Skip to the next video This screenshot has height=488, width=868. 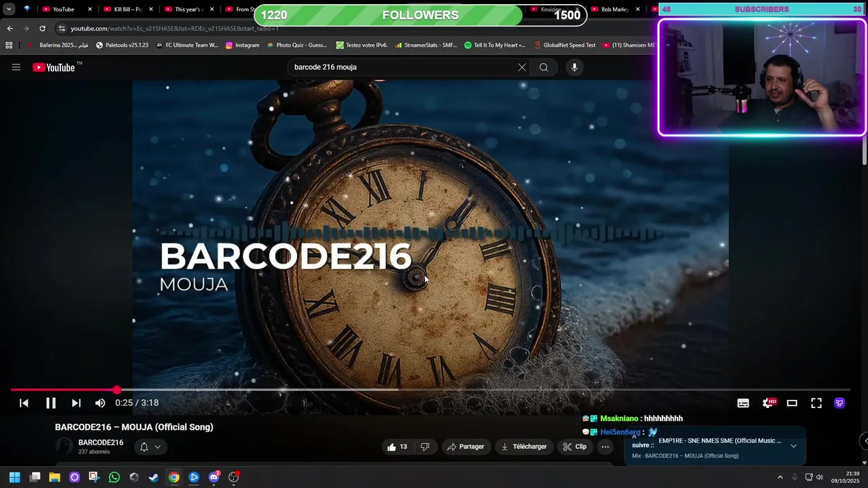[76, 403]
